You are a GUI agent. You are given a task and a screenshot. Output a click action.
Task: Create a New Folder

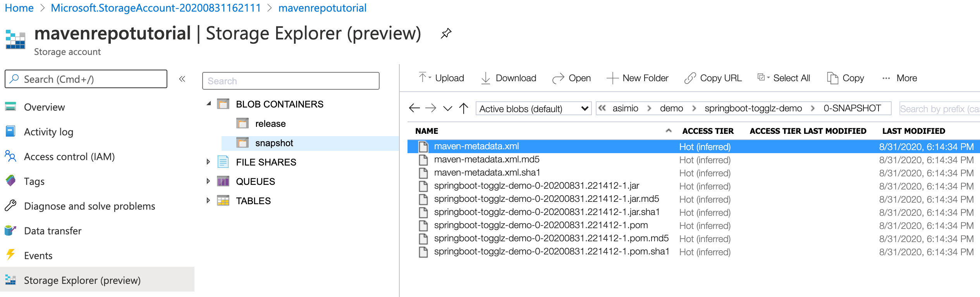point(638,78)
